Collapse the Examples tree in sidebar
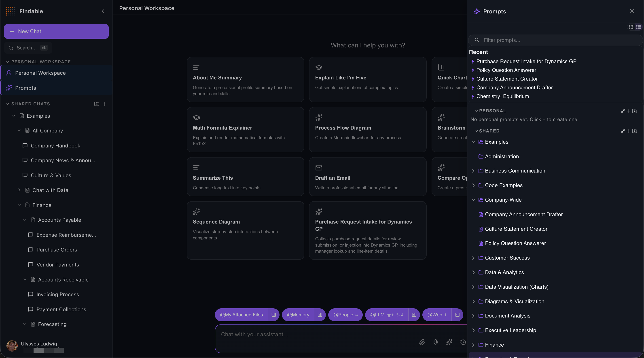Viewport: 644px width, 358px height. click(14, 116)
